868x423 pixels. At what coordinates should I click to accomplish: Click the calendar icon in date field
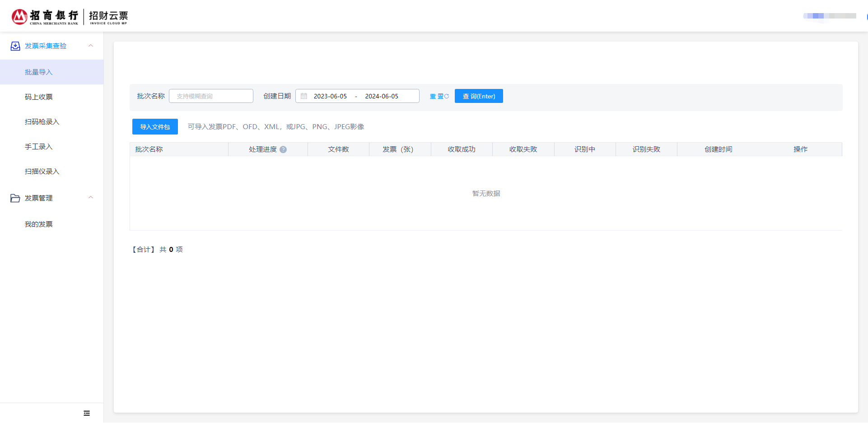pos(304,96)
